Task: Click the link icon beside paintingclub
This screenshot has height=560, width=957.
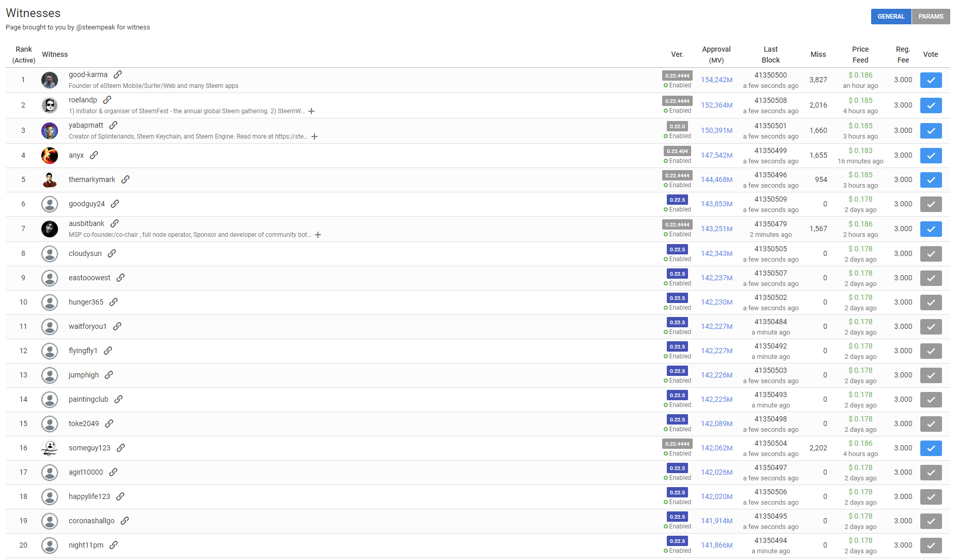Action: (118, 399)
